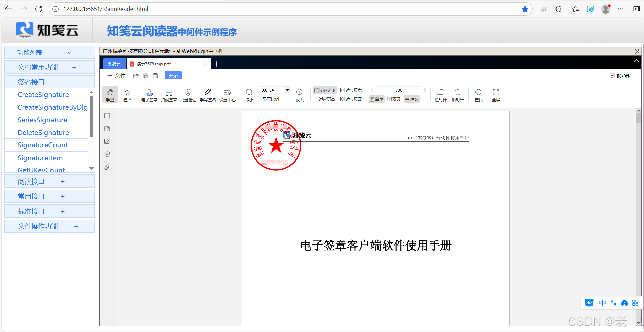
Task: Expand the 常用接口 section
Action: click(x=49, y=196)
